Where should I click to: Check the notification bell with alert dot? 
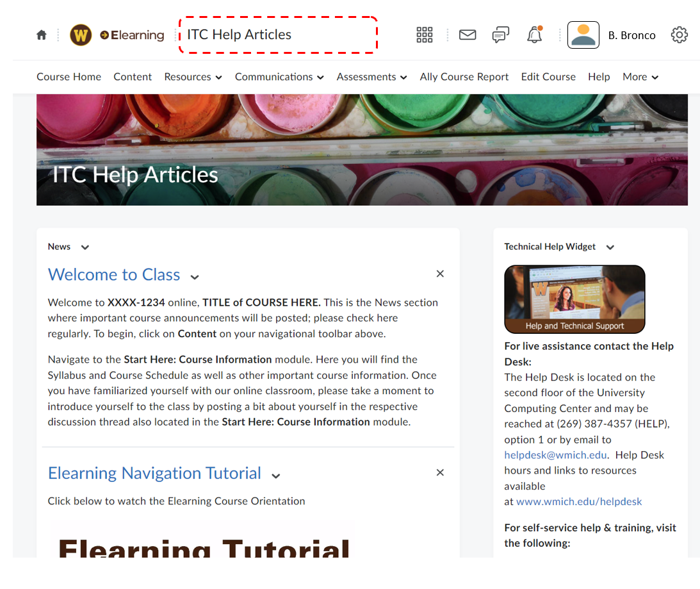tap(535, 36)
